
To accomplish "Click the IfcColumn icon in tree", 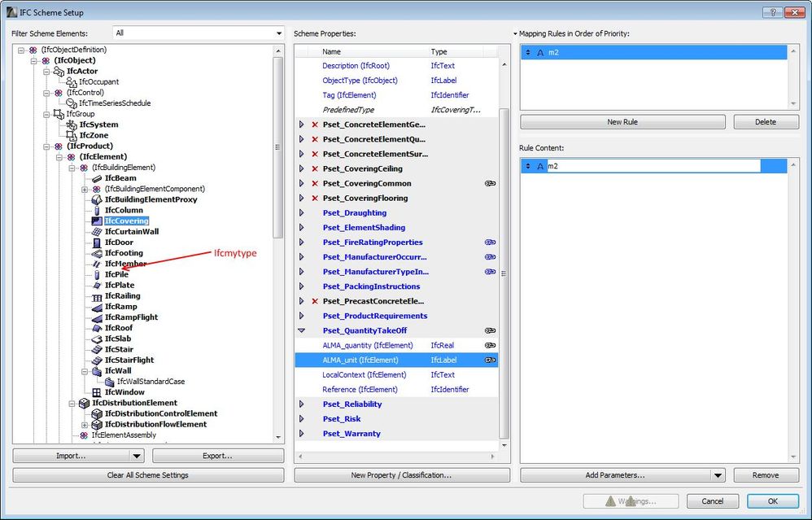I will pyautogui.click(x=97, y=210).
